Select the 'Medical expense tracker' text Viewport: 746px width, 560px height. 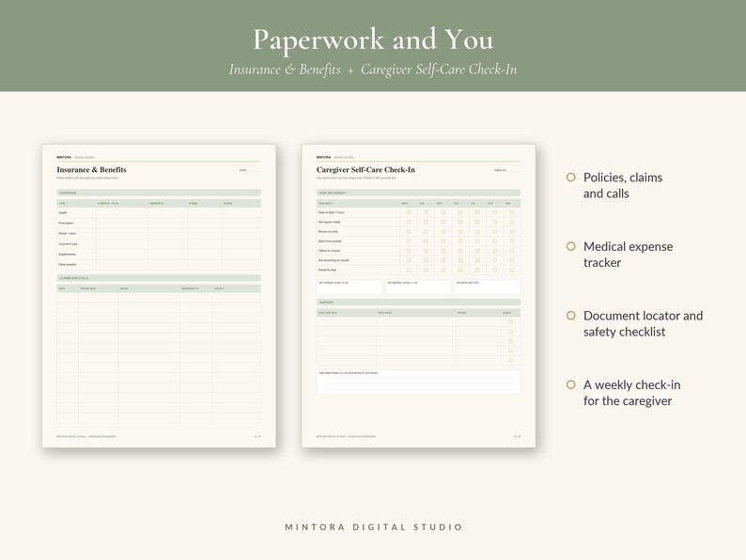pyautogui.click(x=628, y=255)
